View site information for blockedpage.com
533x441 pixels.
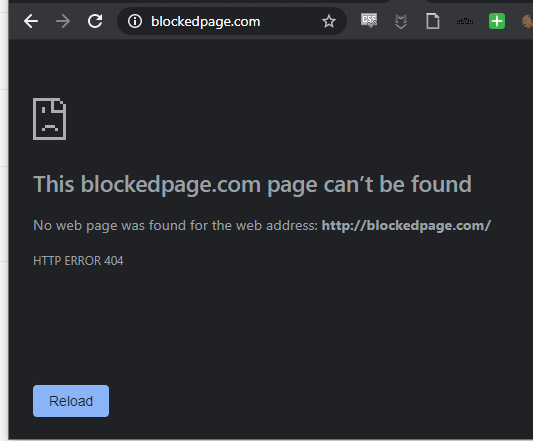tap(135, 21)
